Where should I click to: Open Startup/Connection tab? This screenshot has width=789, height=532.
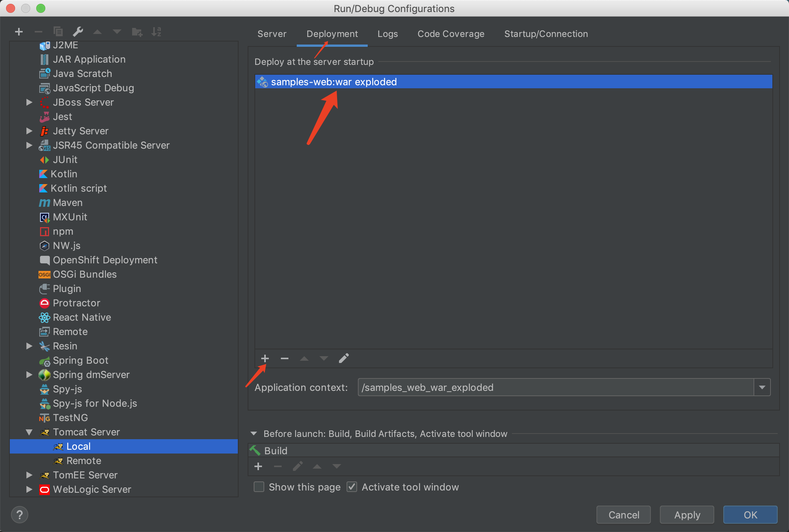coord(546,34)
